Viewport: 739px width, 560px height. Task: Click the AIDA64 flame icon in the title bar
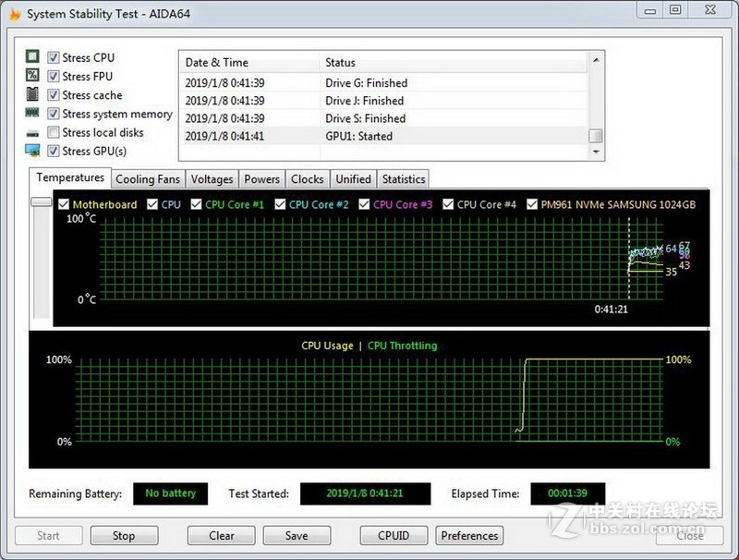(x=13, y=13)
